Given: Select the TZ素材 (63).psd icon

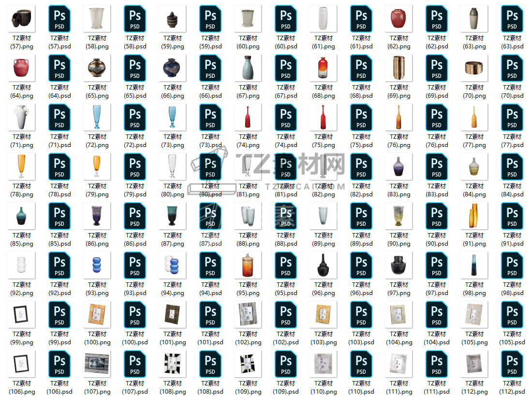Looking at the screenshot, I should pyautogui.click(x=512, y=19).
